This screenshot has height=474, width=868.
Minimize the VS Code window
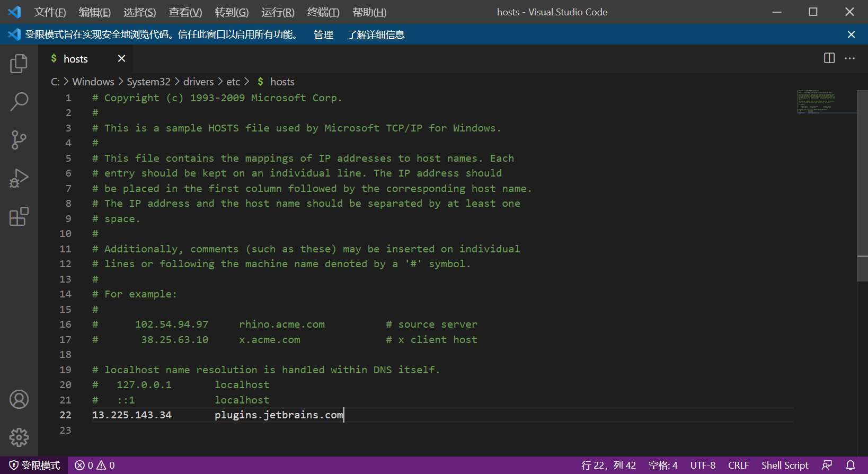[x=777, y=12]
